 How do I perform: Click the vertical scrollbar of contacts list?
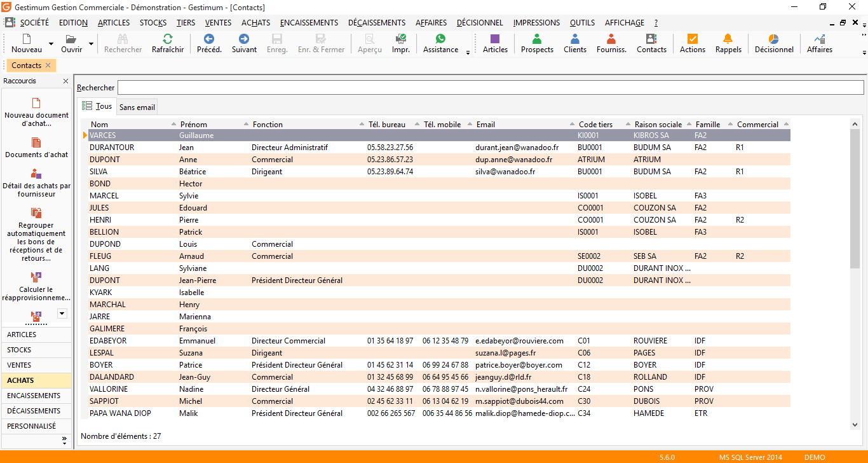click(x=855, y=197)
